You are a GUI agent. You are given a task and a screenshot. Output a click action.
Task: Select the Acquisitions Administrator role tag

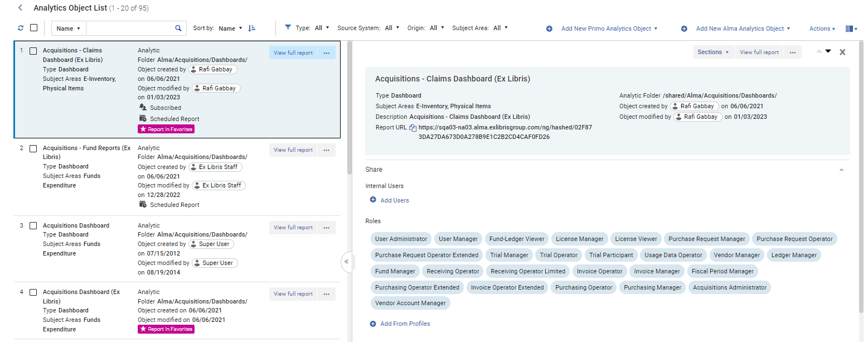coord(730,287)
